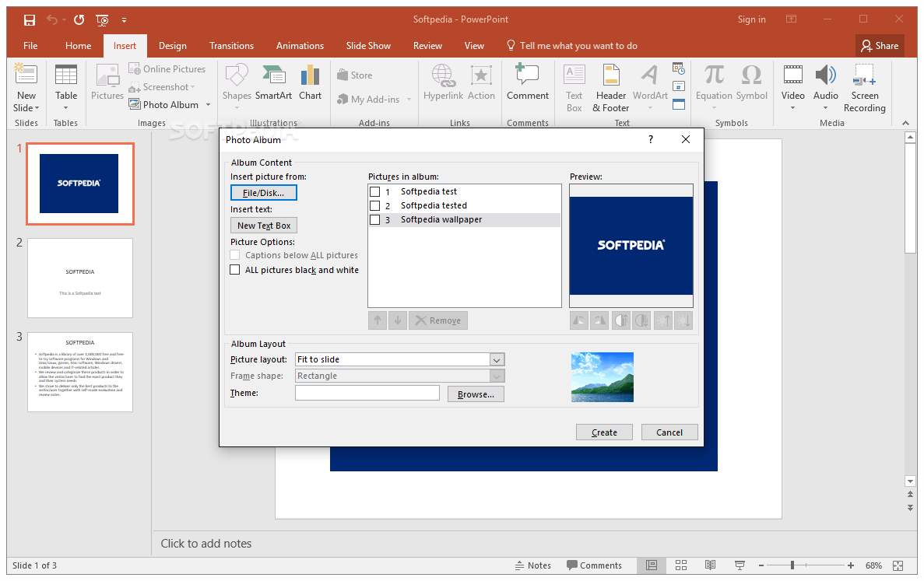Viewport: 924px width, 581px height.
Task: Select slide 3 thumbnail in the panel
Action: pos(80,372)
